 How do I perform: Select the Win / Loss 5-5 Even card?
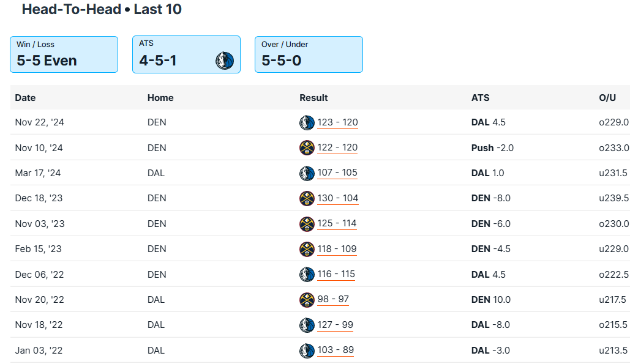pos(64,54)
